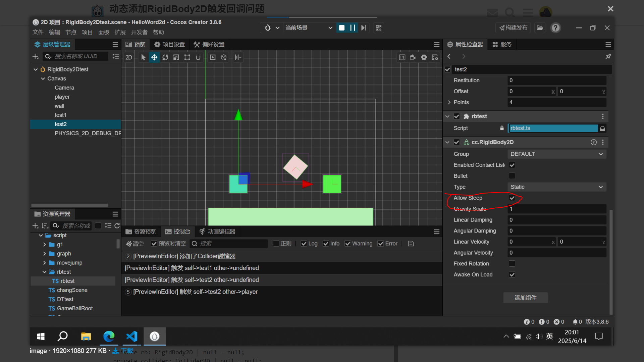The image size is (644, 362).
Task: Pause the scene preview
Action: tap(353, 28)
